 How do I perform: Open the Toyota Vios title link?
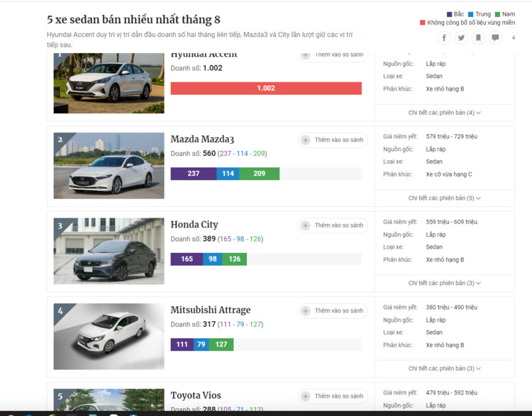tap(196, 395)
